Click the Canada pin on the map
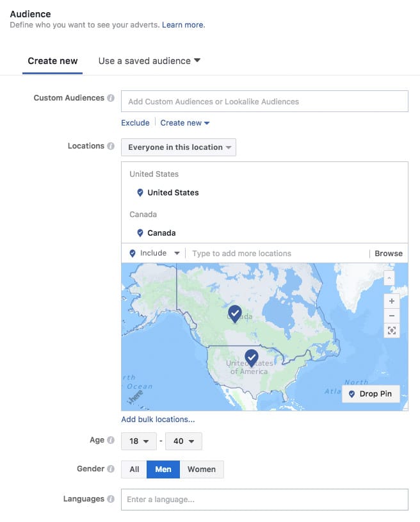Image resolution: width=420 pixels, height=522 pixels. click(x=235, y=313)
